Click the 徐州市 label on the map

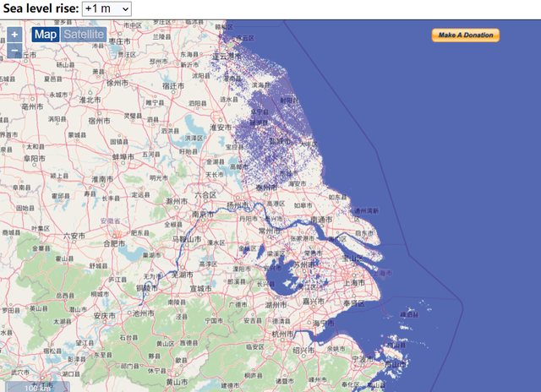[x=117, y=83]
